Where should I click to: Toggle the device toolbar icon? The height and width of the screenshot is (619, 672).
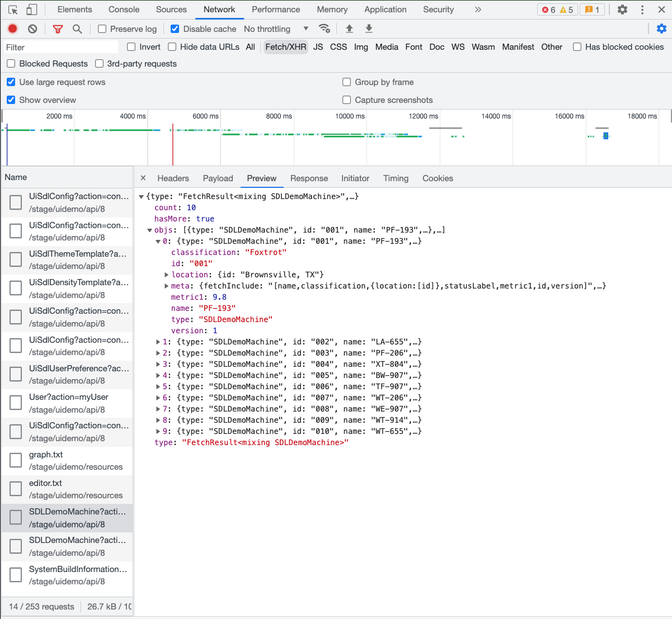coord(32,10)
